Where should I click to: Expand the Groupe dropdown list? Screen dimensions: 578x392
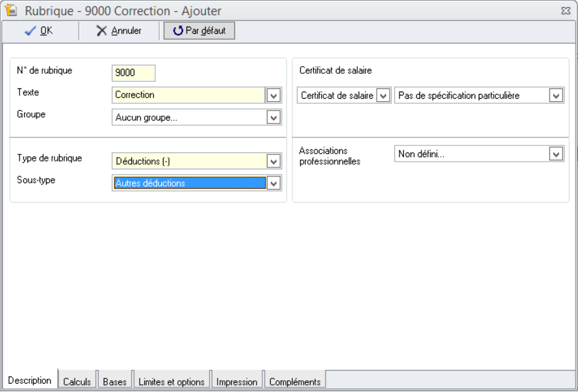pyautogui.click(x=274, y=117)
